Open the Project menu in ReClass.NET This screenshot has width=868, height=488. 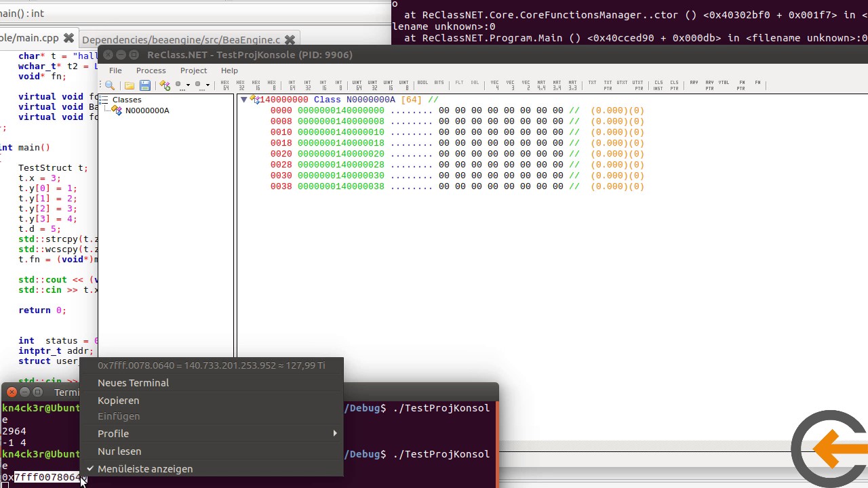pyautogui.click(x=193, y=70)
